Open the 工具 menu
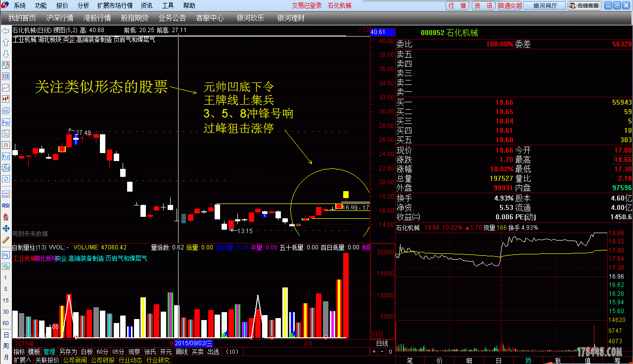Screen dimensions: 633x364 [x=168, y=5]
